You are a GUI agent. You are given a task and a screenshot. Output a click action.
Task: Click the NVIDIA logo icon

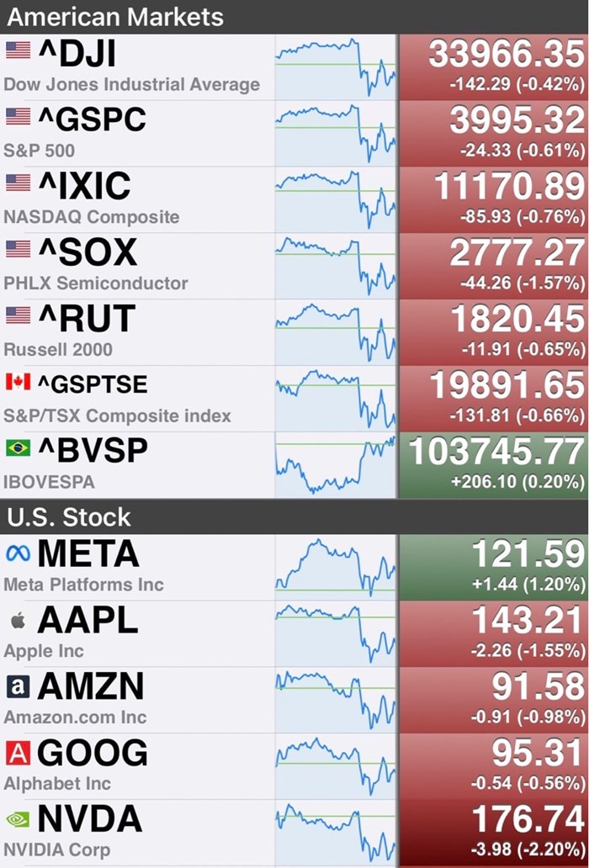18,818
